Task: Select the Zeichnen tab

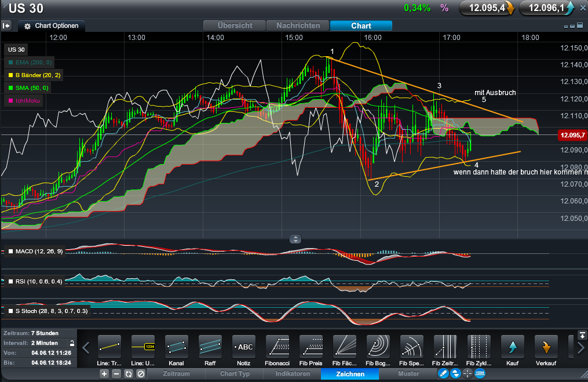Action: coord(350,374)
